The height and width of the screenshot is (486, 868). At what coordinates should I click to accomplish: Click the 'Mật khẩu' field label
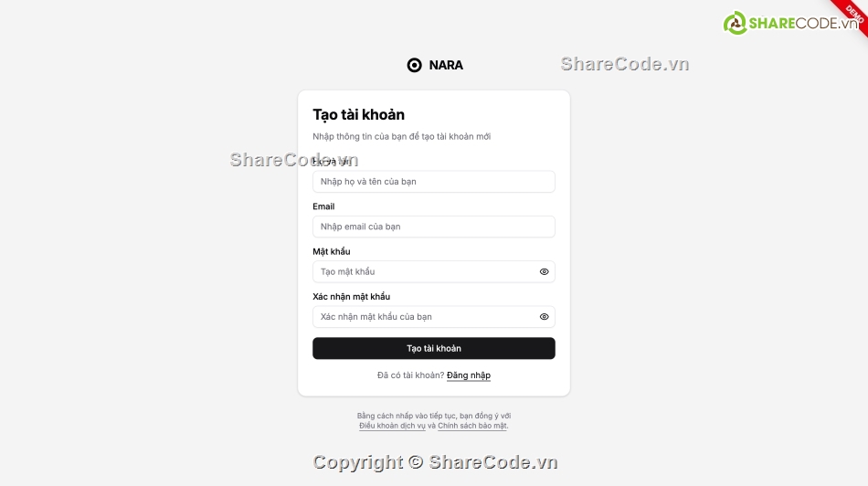[x=331, y=252]
